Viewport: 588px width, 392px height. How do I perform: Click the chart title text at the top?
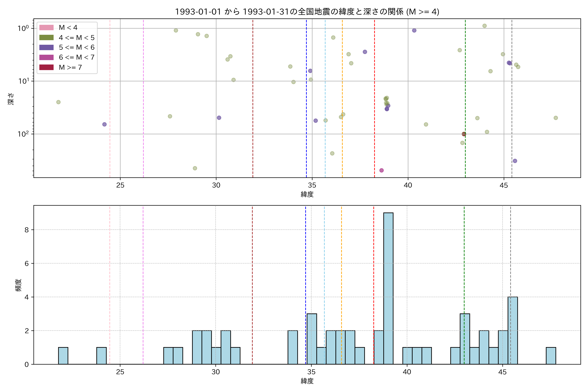[307, 12]
